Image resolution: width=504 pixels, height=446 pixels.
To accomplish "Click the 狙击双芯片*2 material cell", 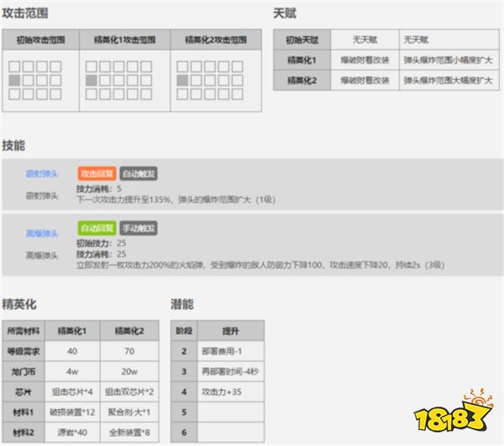I will pos(128,391).
